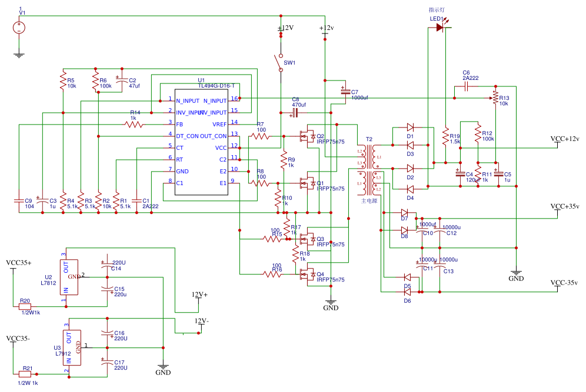Select the VCC-35v output label
The height and width of the screenshot is (392, 586).
[565, 283]
